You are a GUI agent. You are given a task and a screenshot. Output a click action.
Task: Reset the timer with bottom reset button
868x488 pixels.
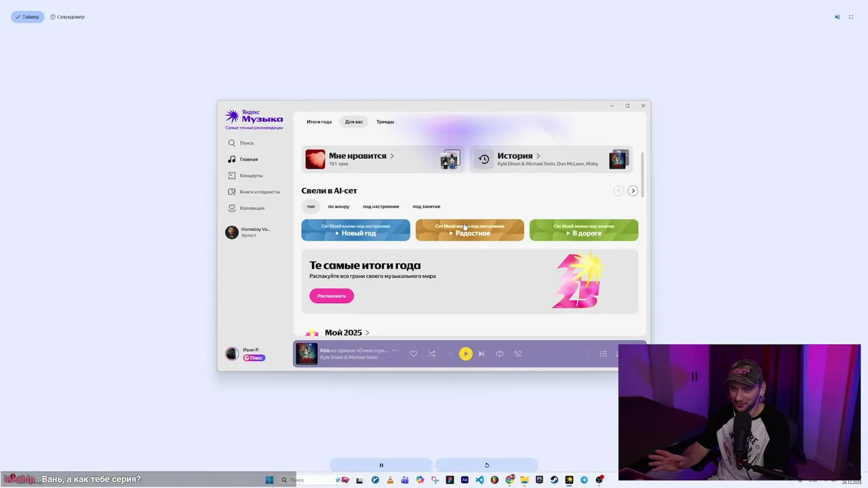pyautogui.click(x=486, y=465)
